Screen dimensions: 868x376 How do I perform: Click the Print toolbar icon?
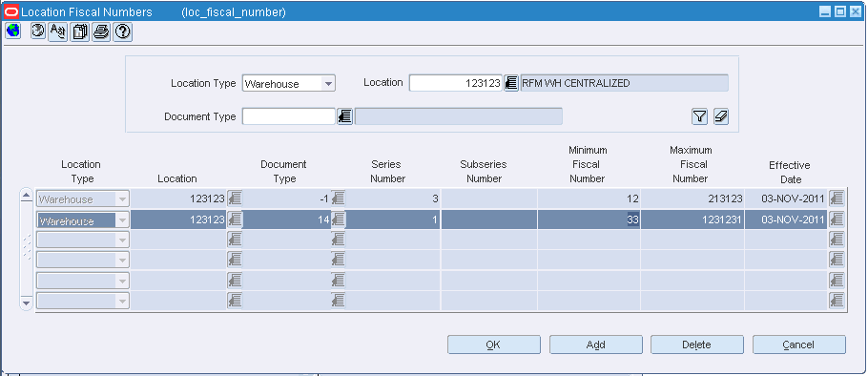[x=101, y=32]
